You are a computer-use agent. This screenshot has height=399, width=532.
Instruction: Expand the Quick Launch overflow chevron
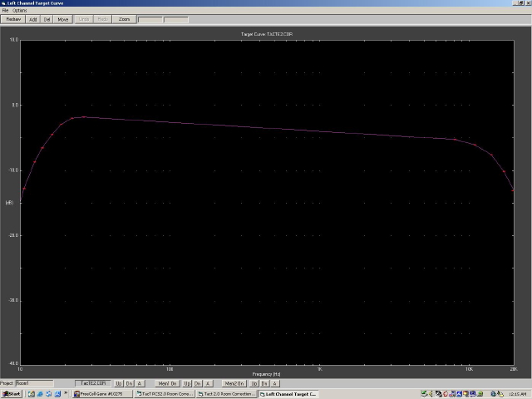pyautogui.click(x=66, y=393)
